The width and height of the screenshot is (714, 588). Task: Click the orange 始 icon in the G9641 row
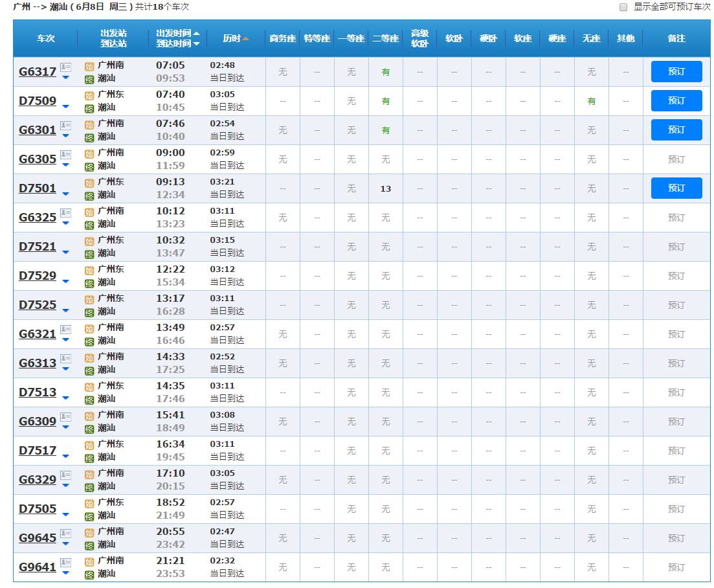[89, 562]
